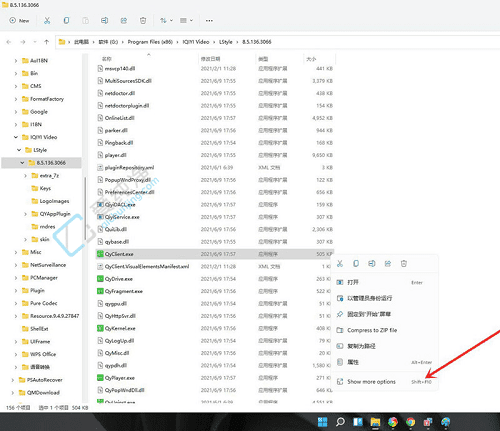Screen dimensions: 500x431
Task: Click Rename icon in context menu
Action: coord(372,264)
